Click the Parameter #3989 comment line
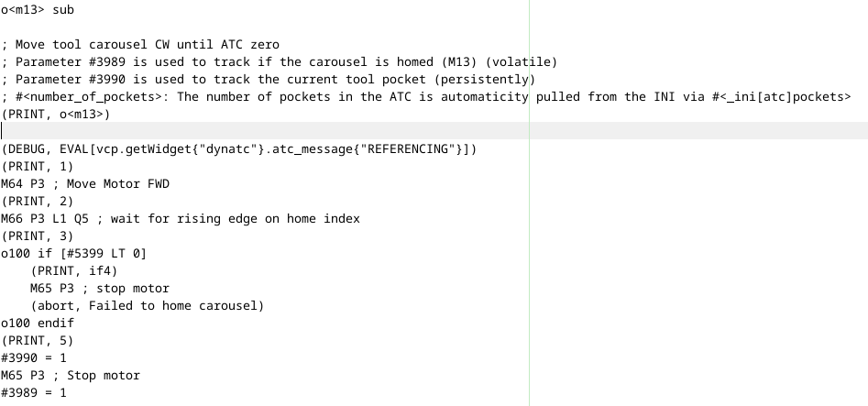 coord(279,61)
